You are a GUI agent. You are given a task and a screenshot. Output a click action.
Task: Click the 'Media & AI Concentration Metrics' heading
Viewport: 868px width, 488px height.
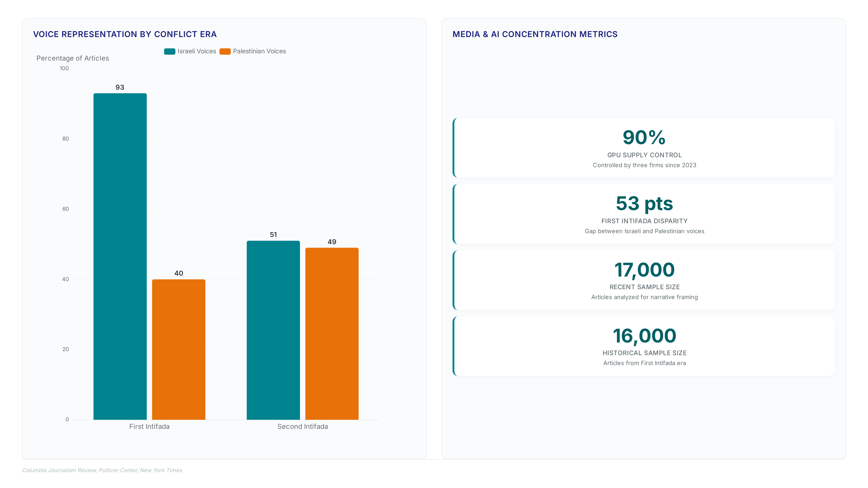535,34
